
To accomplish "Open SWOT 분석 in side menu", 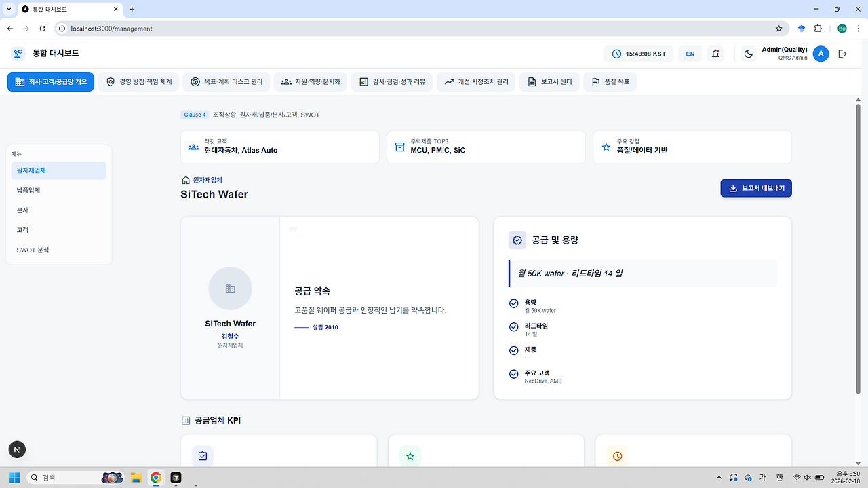I will (x=59, y=250).
